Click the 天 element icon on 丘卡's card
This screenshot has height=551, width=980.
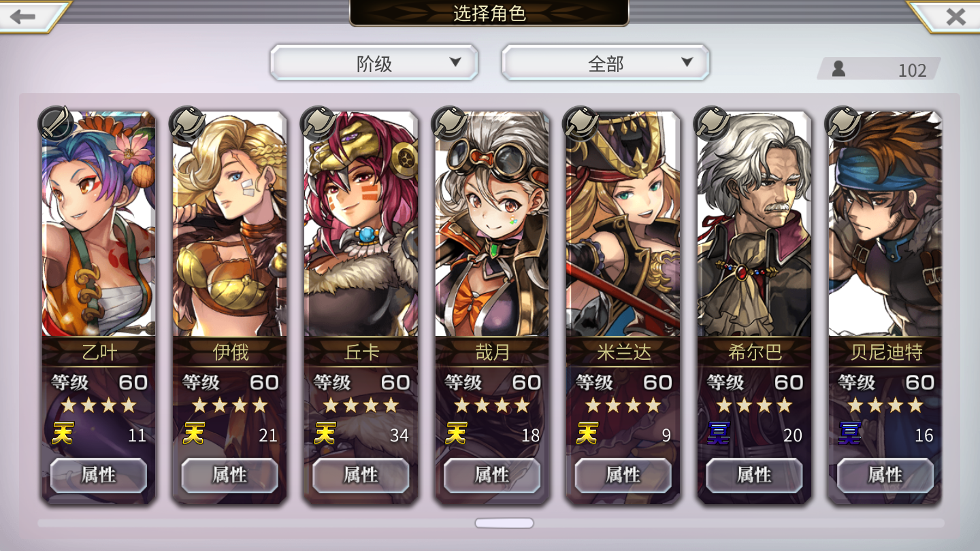point(325,433)
